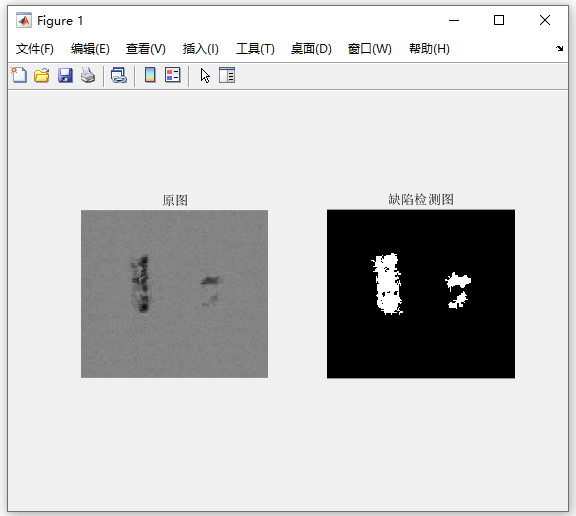The width and height of the screenshot is (576, 516).
Task: Select the 原图 grayscale image
Action: click(174, 294)
